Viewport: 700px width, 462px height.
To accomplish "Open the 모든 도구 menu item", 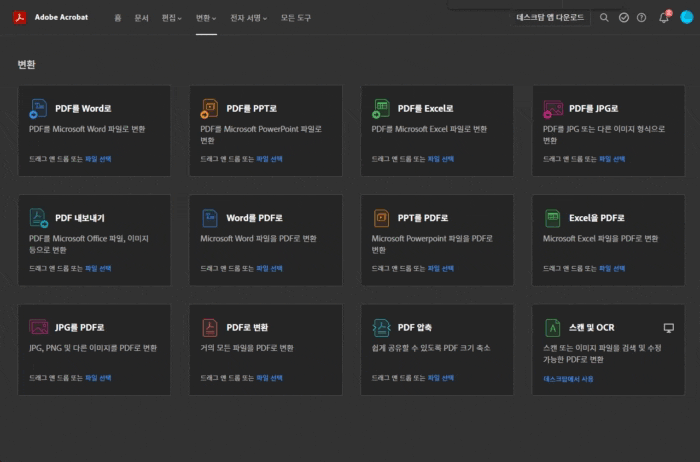I will [295, 17].
